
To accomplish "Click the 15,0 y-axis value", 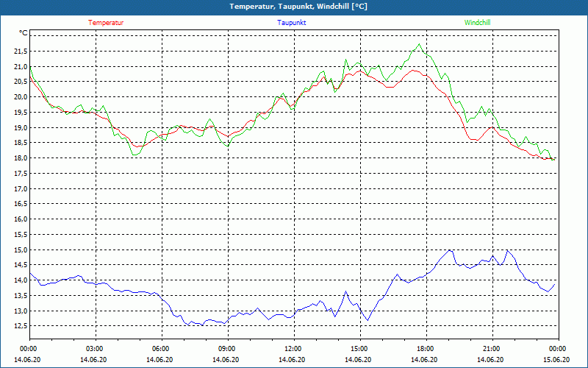I will point(21,250).
